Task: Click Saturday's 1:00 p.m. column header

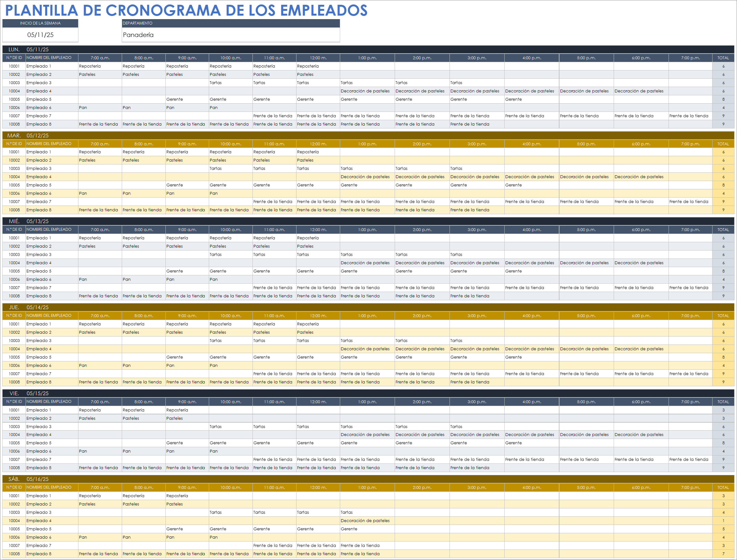Action: click(367, 488)
